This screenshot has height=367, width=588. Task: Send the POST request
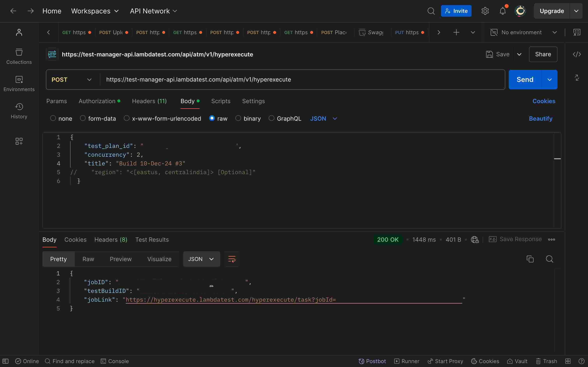(x=525, y=80)
